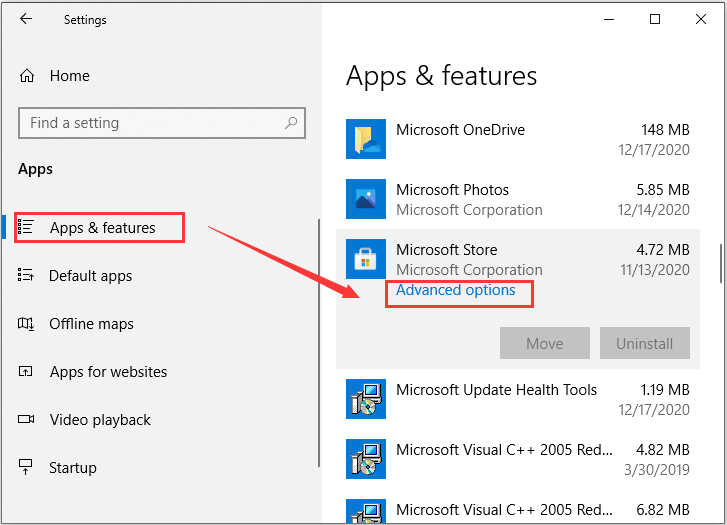Click the Offline maps icon
Screen dimensions: 727x525
coord(26,323)
